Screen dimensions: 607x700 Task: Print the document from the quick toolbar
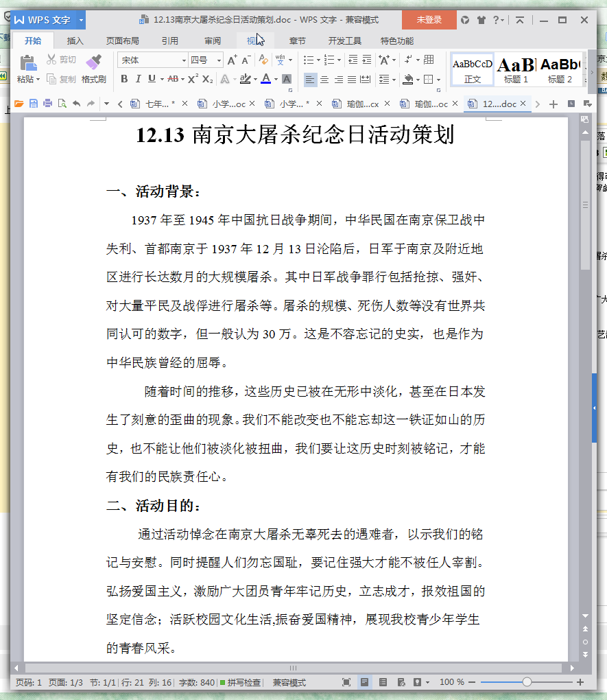click(48, 104)
